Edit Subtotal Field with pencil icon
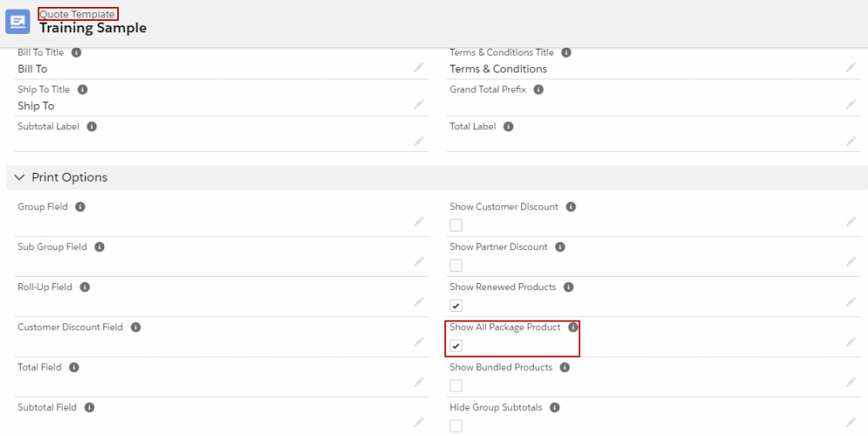The width and height of the screenshot is (868, 436). click(x=419, y=422)
